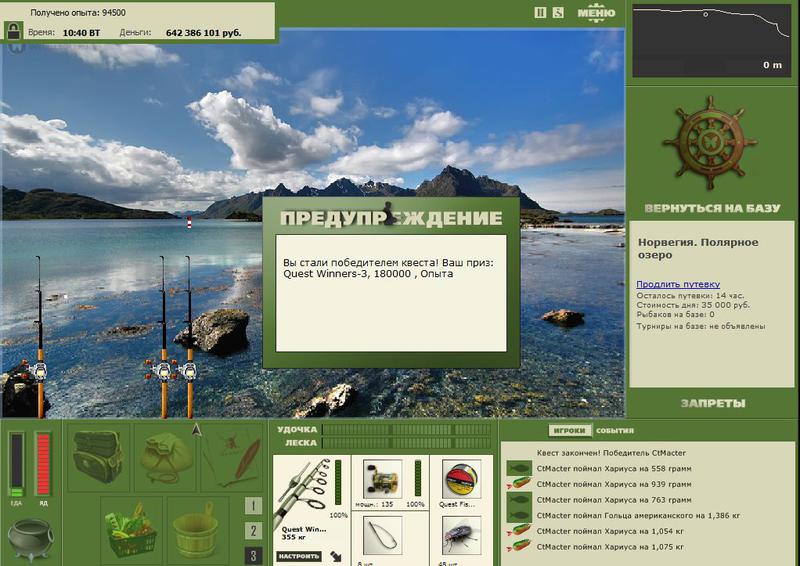Viewport: 800px width, 566px height.
Task: Click the lure icon beside the 1,054 кг catch
Action: click(519, 531)
